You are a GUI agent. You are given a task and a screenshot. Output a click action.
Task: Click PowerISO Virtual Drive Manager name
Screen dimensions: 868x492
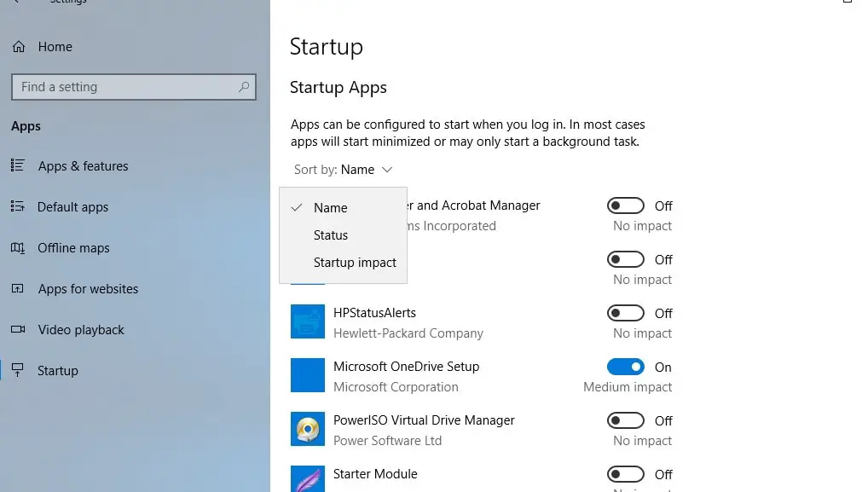[424, 420]
